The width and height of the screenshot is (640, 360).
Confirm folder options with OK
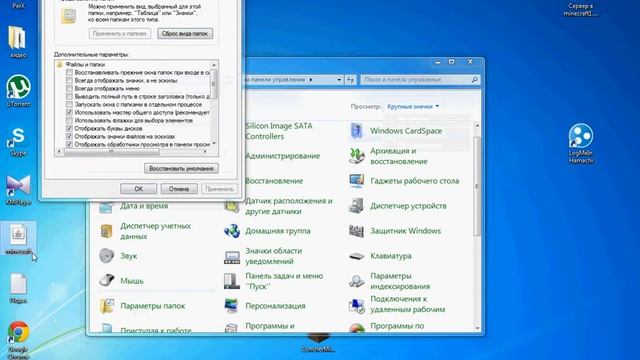138,189
